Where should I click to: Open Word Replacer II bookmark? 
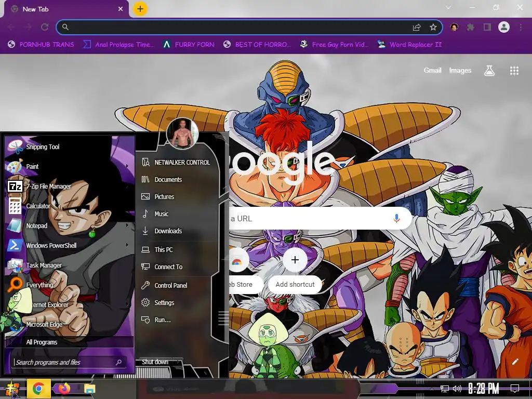pos(409,45)
